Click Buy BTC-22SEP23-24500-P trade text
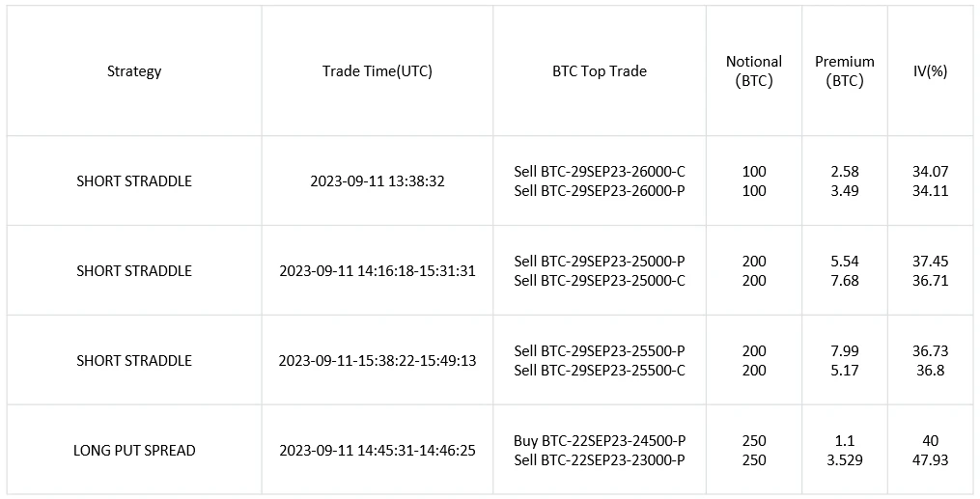This screenshot has width=980, height=499. click(x=599, y=441)
